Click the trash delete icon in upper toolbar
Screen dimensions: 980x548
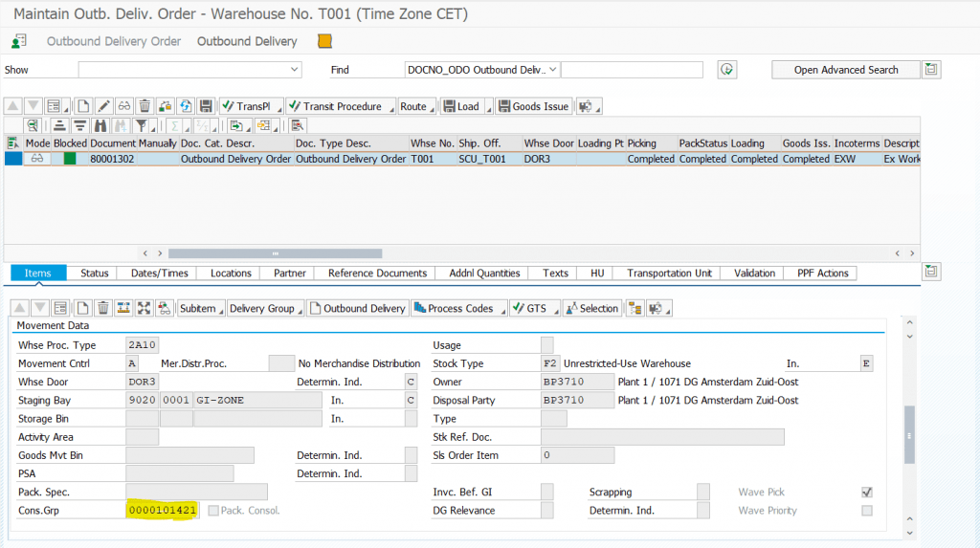tap(145, 106)
